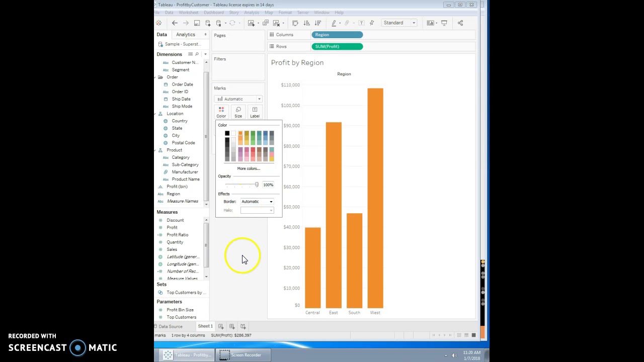Swap rows and columns
This screenshot has height=362, width=644.
pyautogui.click(x=295, y=23)
